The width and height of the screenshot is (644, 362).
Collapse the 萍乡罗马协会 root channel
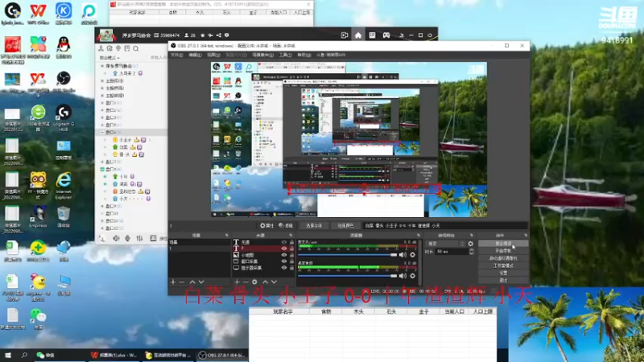tap(102, 66)
